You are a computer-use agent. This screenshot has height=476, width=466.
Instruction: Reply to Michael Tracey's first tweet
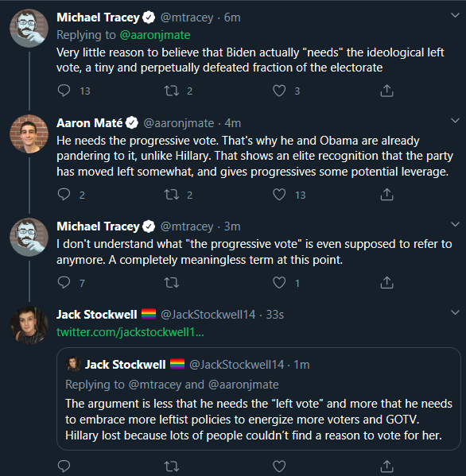coord(64,91)
